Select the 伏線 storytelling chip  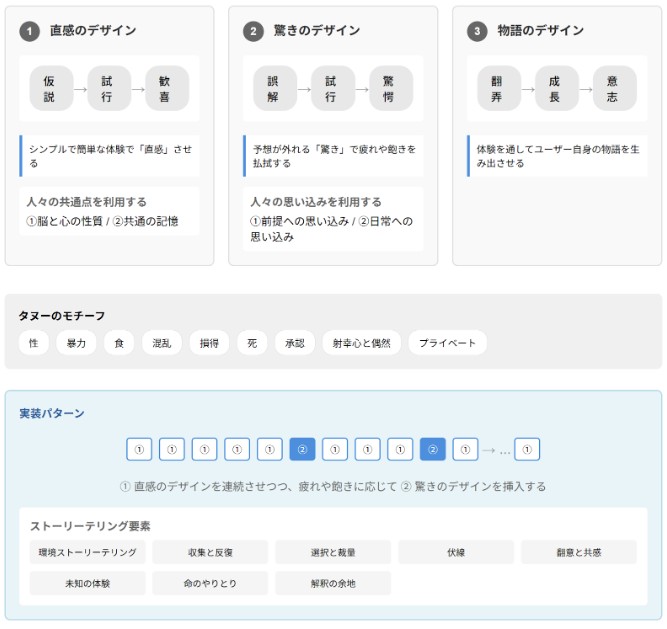[x=456, y=552]
